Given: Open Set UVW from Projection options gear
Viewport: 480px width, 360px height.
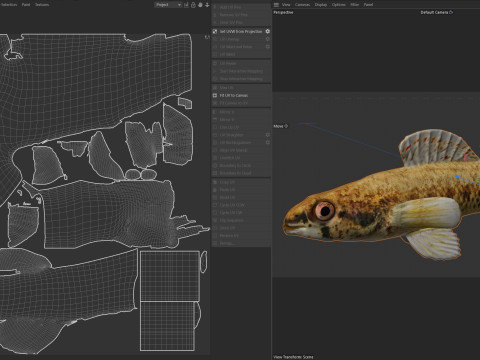Looking at the screenshot, I should (x=267, y=31).
